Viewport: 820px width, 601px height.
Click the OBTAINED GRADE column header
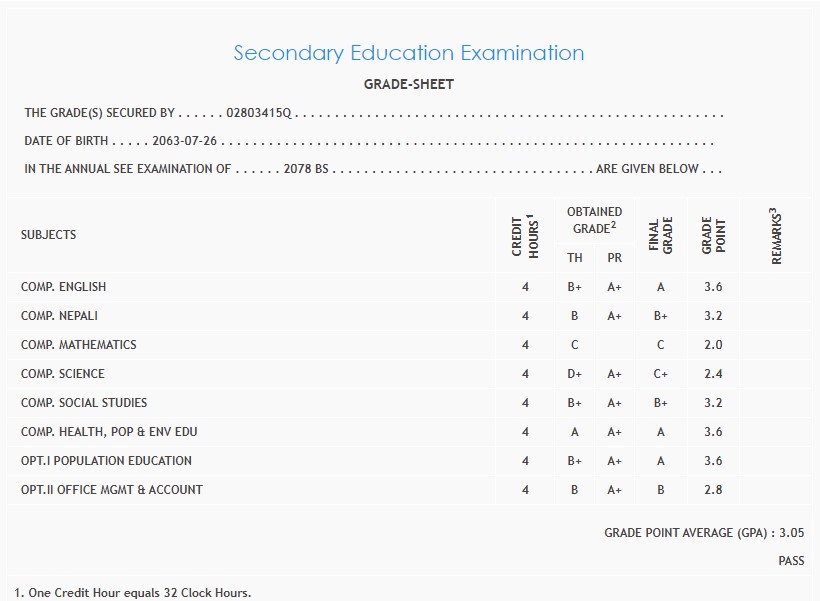click(594, 220)
